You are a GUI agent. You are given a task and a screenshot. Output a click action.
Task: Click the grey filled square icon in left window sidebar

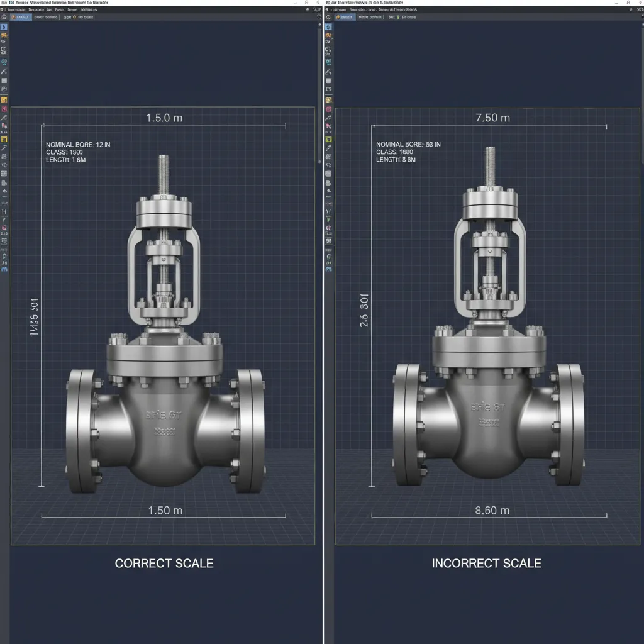pyautogui.click(x=4, y=80)
